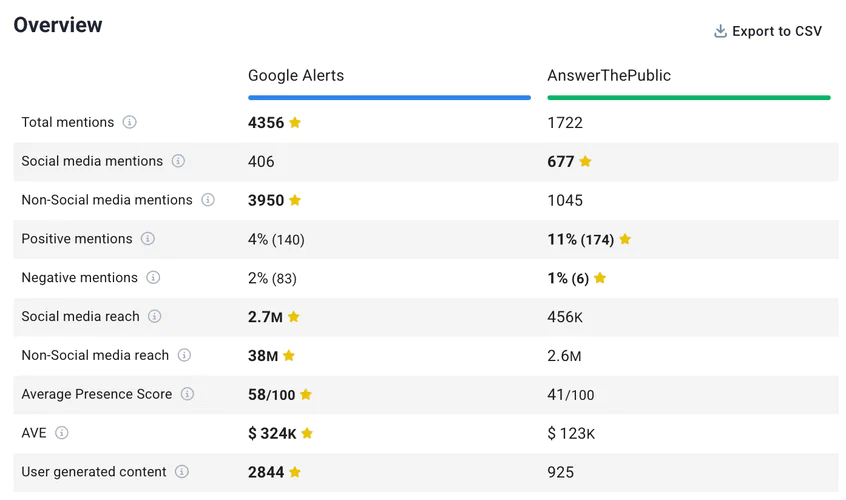Click the star next to 2844

[x=295, y=472]
